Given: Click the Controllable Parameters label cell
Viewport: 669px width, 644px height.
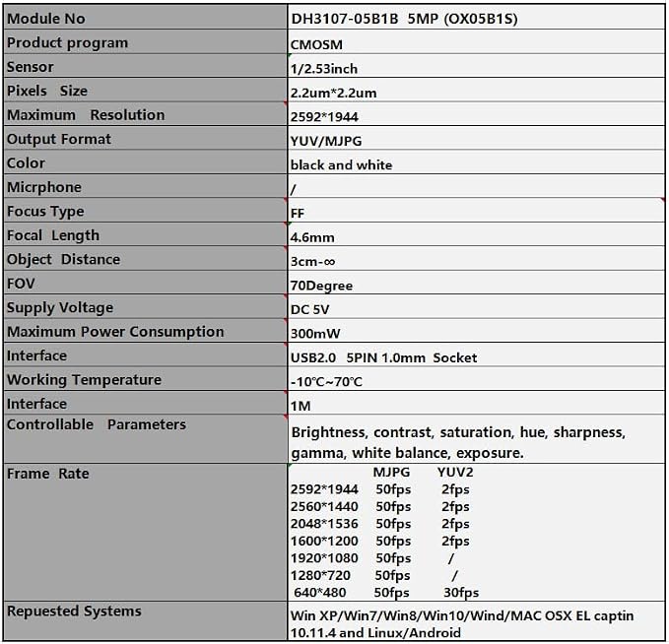Looking at the screenshot, I should pyautogui.click(x=146, y=439).
